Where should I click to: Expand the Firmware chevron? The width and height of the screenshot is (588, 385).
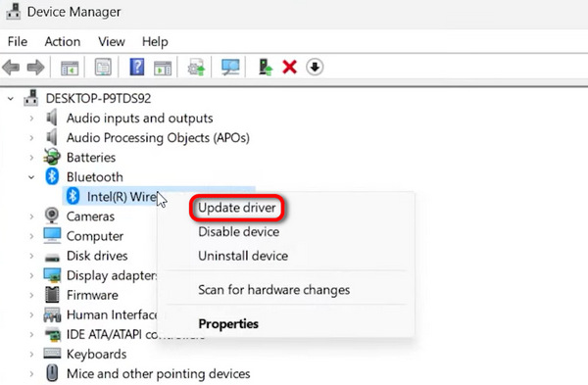(32, 295)
